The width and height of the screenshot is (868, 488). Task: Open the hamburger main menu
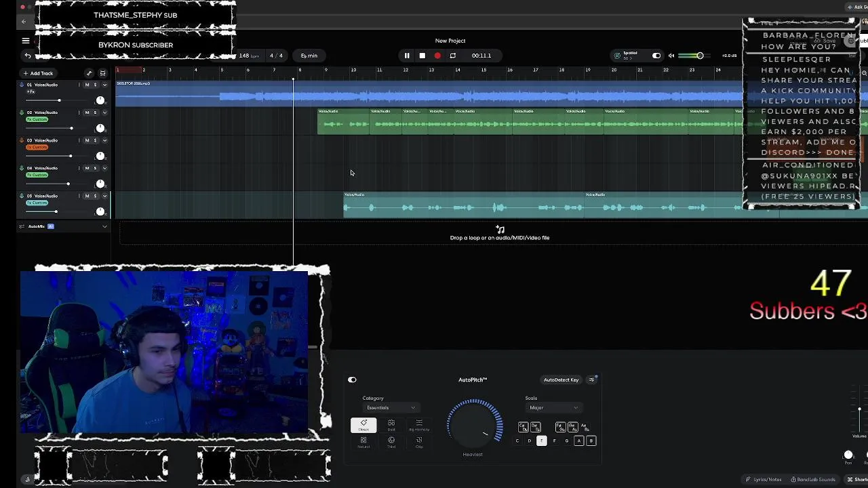coord(26,41)
